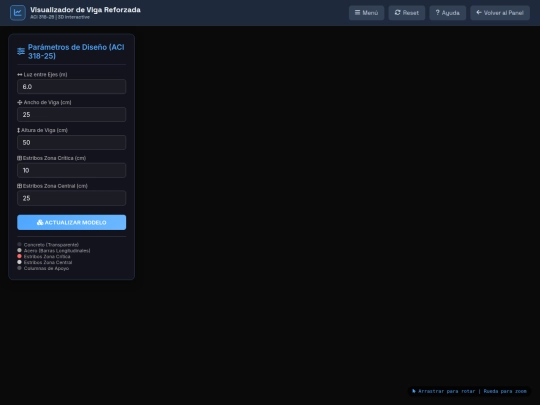The image size is (540, 405).
Task: Click the Arrastrar para rotar hint text
Action: pos(446,391)
